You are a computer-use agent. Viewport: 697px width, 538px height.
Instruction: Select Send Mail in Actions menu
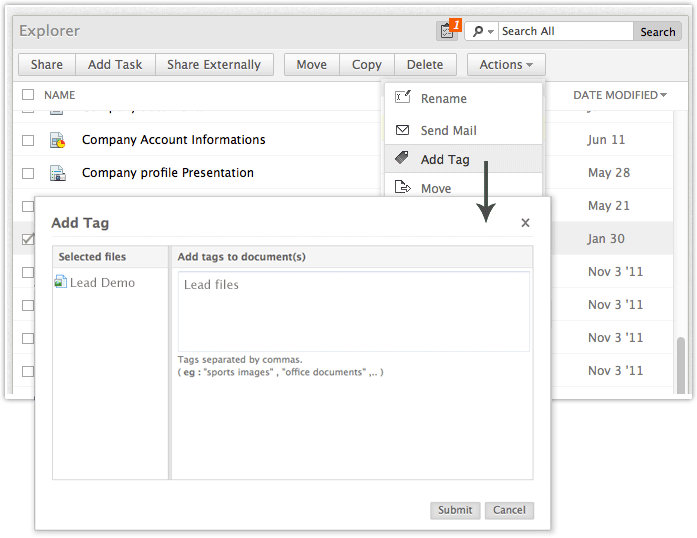point(448,130)
